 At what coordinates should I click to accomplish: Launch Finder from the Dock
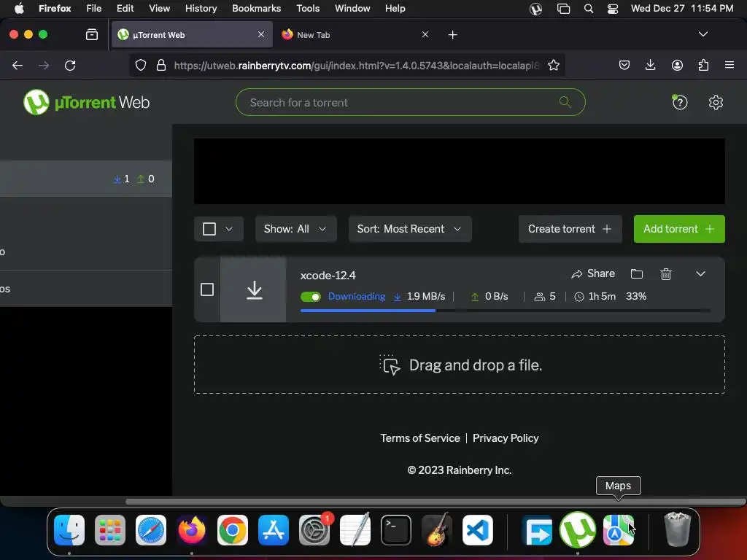(69, 530)
